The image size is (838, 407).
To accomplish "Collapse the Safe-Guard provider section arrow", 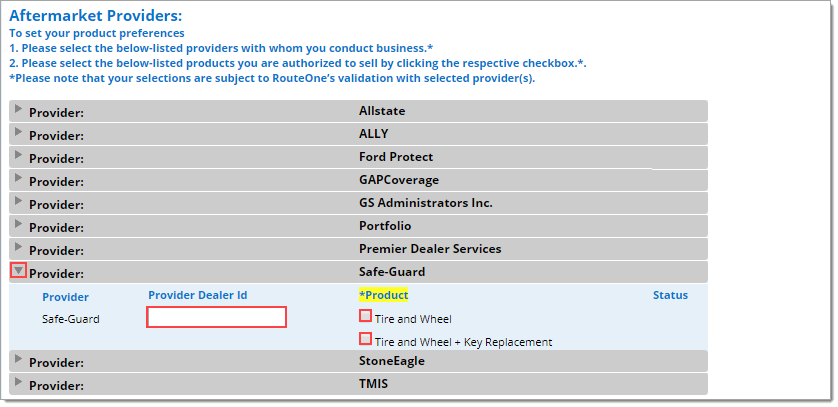I will click(x=19, y=271).
